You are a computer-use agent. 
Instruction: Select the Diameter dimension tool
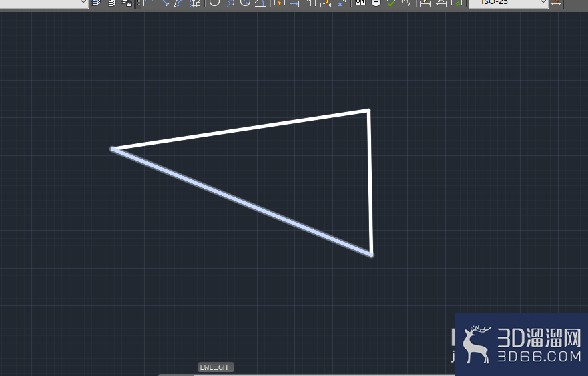click(245, 3)
